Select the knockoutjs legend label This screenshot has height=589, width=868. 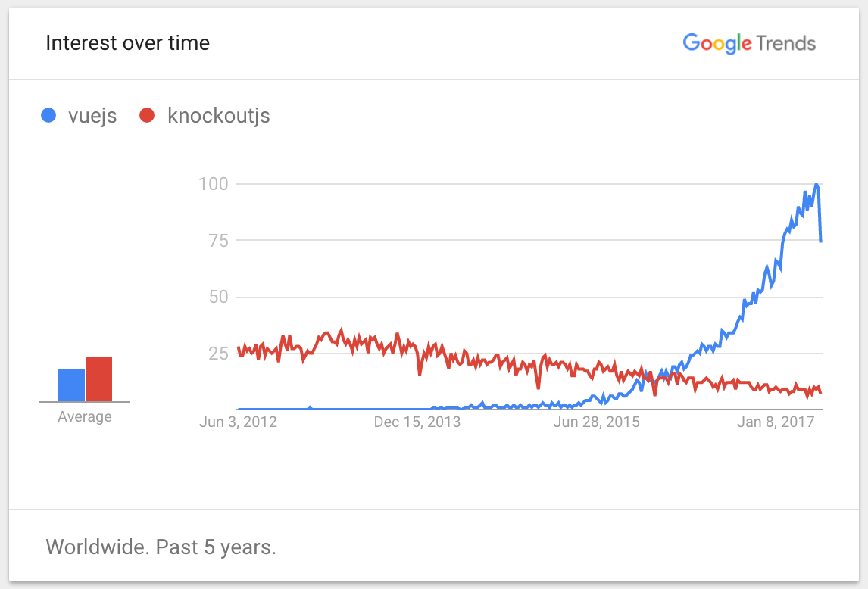point(218,116)
